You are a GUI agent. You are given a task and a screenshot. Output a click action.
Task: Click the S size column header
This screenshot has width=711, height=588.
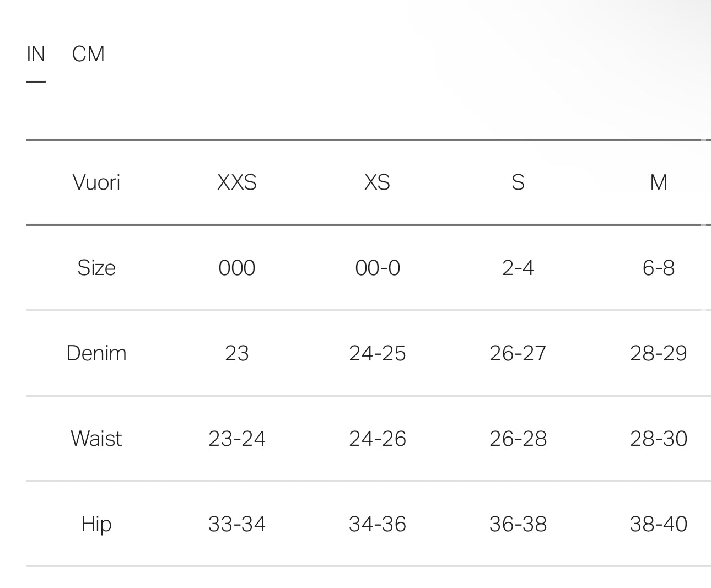click(x=518, y=182)
